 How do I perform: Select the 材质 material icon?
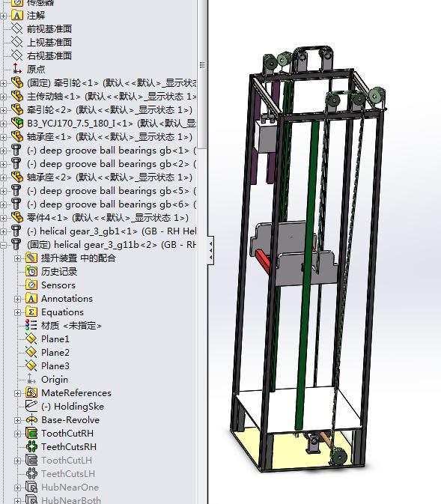pos(31,325)
